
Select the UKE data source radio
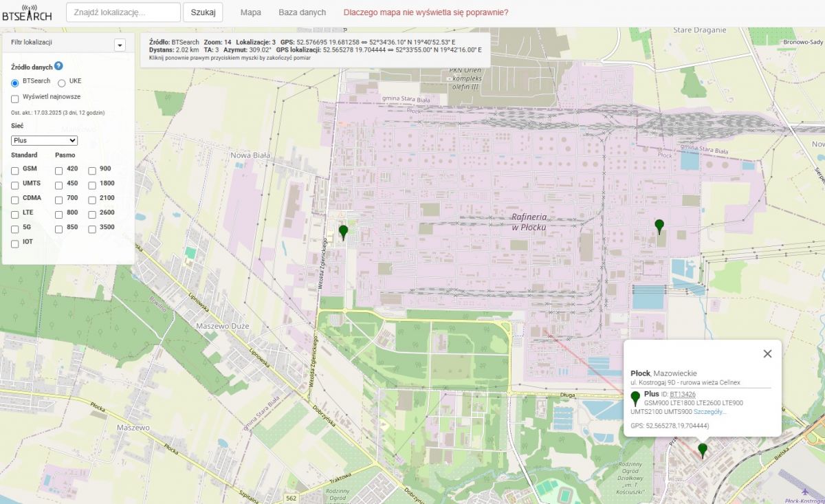62,83
